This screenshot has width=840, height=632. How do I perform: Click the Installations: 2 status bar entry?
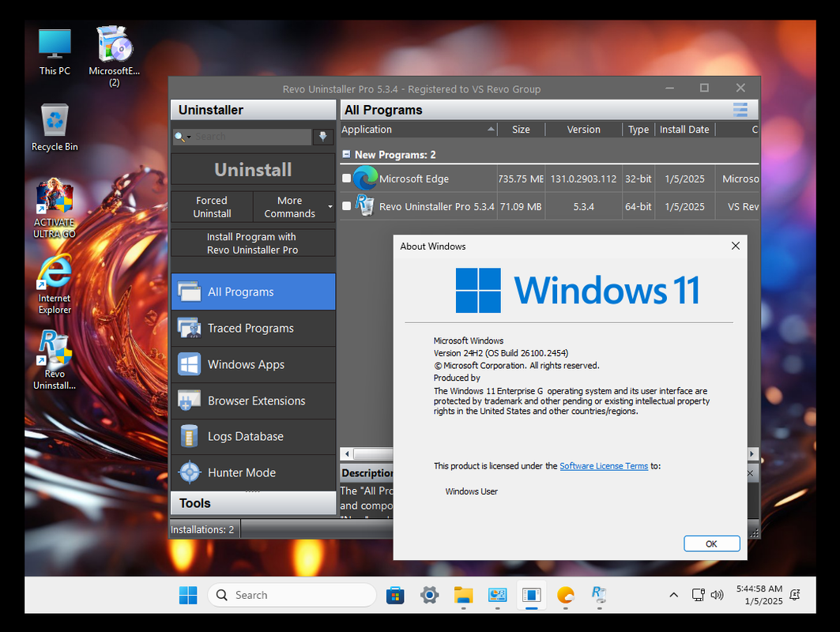[202, 530]
